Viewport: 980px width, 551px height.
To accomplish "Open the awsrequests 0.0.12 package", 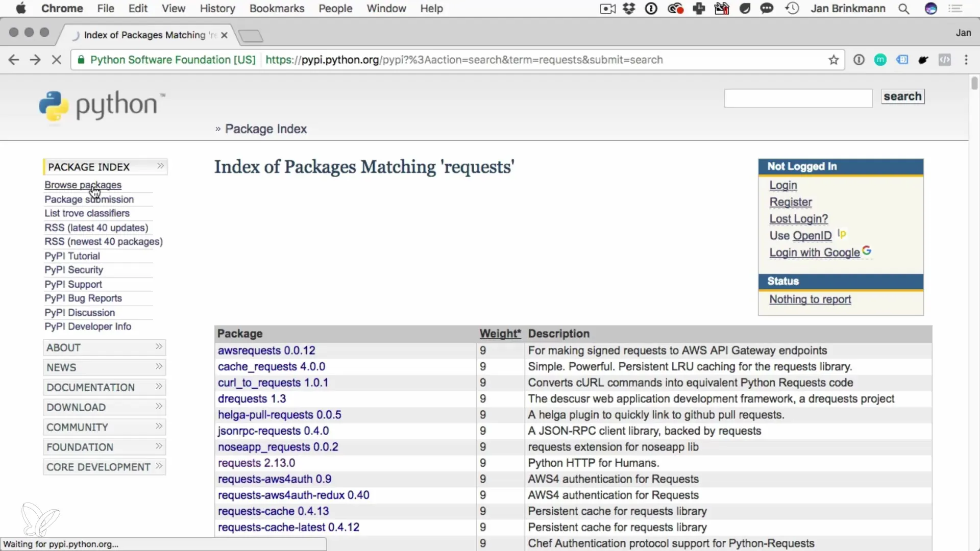I will point(266,350).
